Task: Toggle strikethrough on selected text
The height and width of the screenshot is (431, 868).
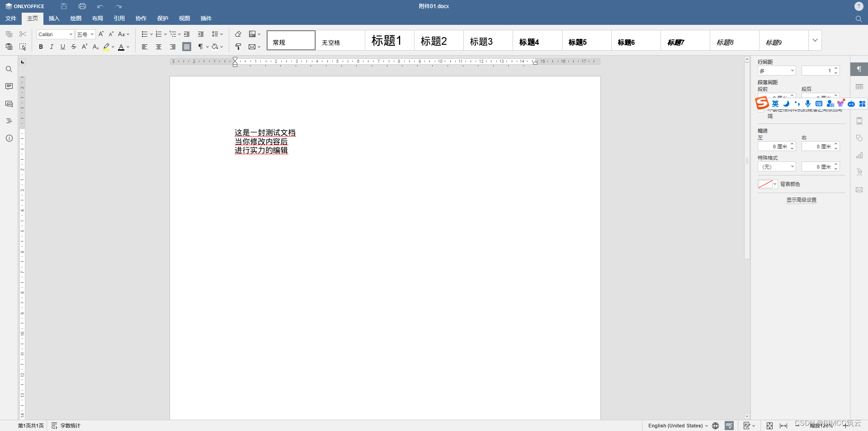Action: (74, 47)
